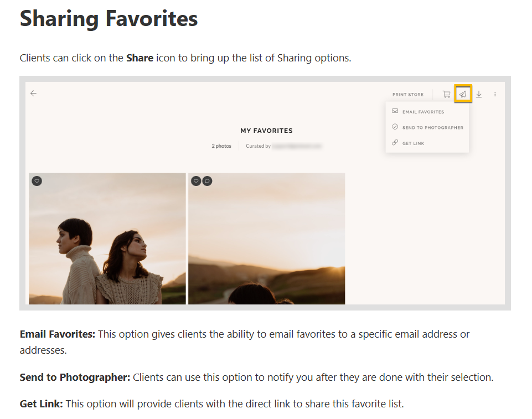Open the three-dot more options menu
The height and width of the screenshot is (419, 532).
coord(495,94)
